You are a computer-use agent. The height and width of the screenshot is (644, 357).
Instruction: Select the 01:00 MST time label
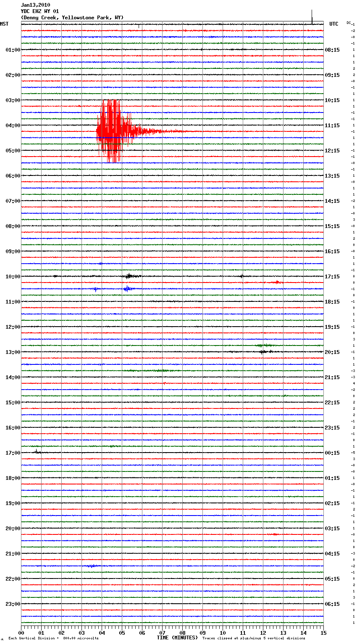13,50
